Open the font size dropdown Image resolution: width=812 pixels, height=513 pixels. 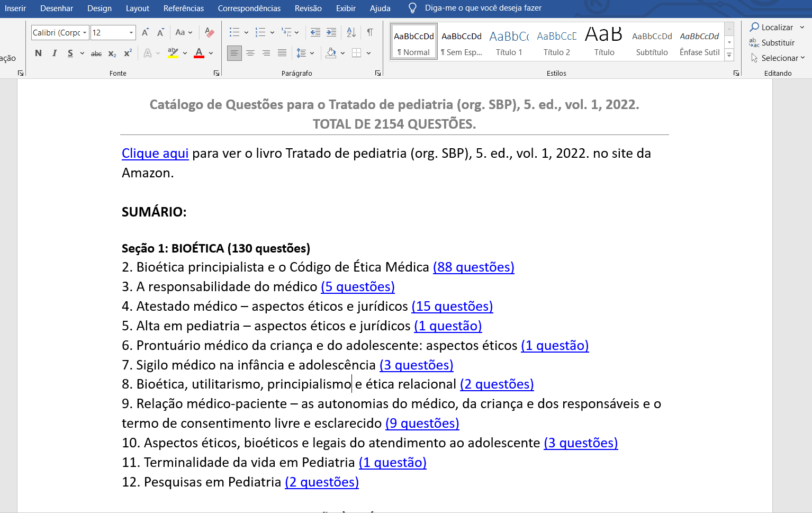click(131, 33)
